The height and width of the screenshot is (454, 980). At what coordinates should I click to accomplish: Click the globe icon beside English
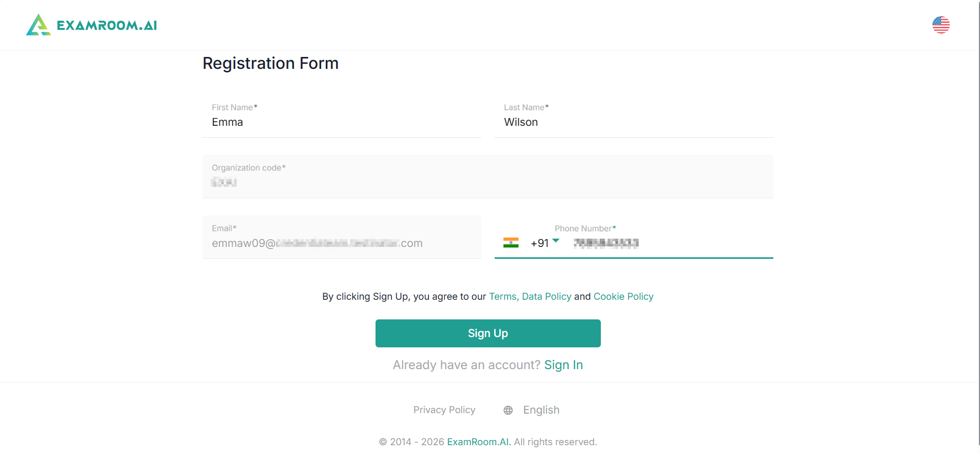click(x=508, y=410)
